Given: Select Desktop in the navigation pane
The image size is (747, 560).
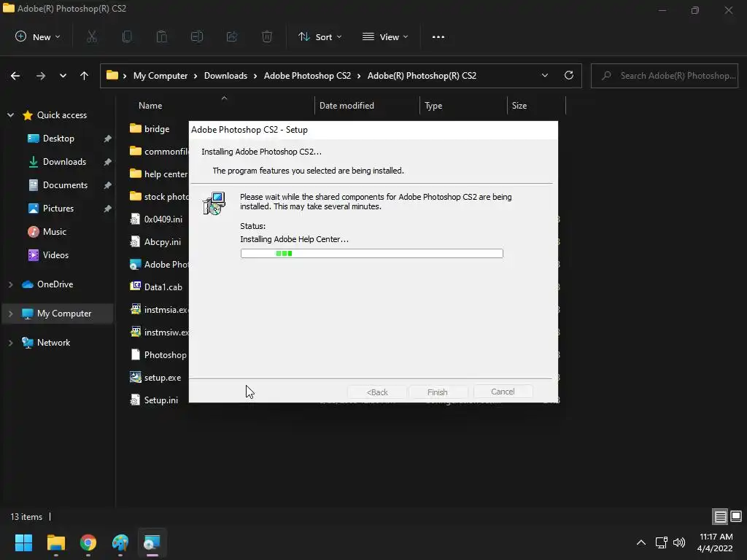Looking at the screenshot, I should pyautogui.click(x=58, y=138).
